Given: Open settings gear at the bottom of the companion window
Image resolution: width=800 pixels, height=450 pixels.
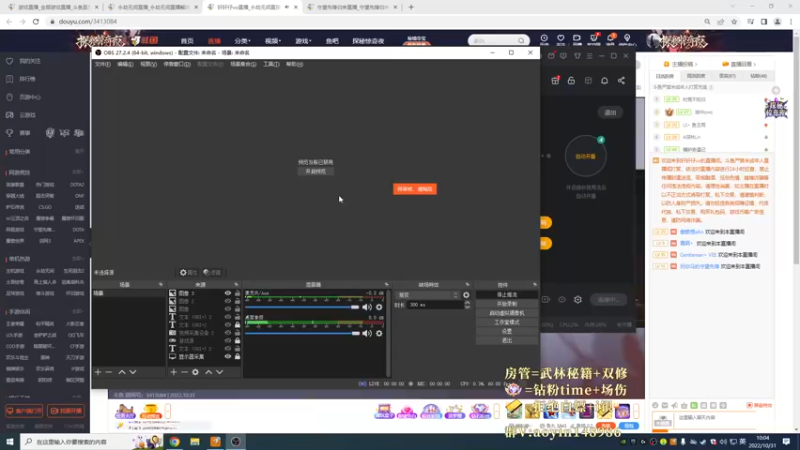Looking at the screenshot, I should [x=578, y=299].
